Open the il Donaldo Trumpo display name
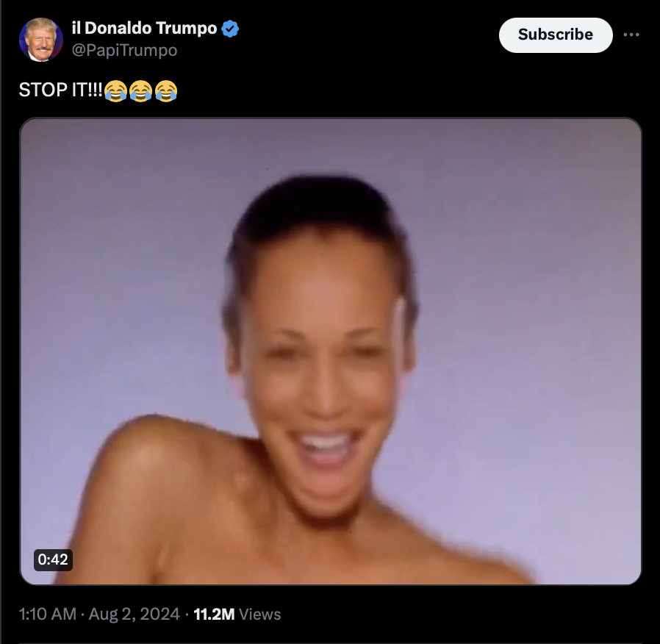 (144, 28)
